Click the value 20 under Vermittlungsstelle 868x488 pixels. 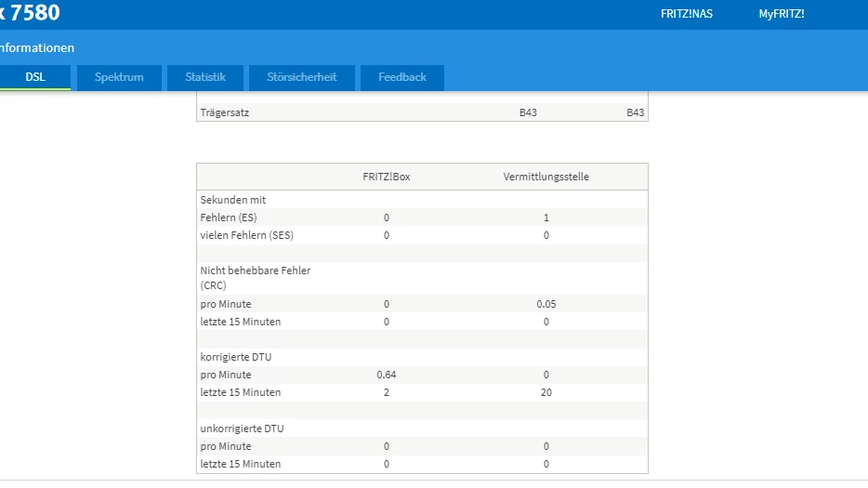(546, 392)
